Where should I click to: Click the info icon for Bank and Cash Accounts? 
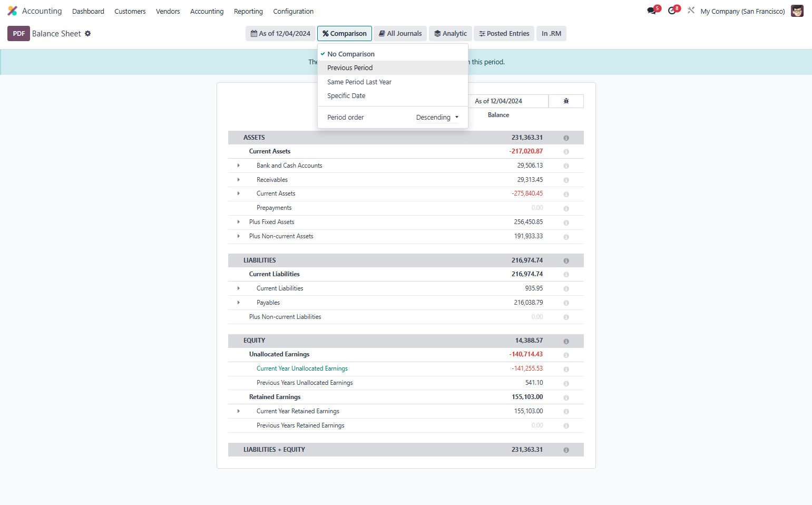coord(566,166)
